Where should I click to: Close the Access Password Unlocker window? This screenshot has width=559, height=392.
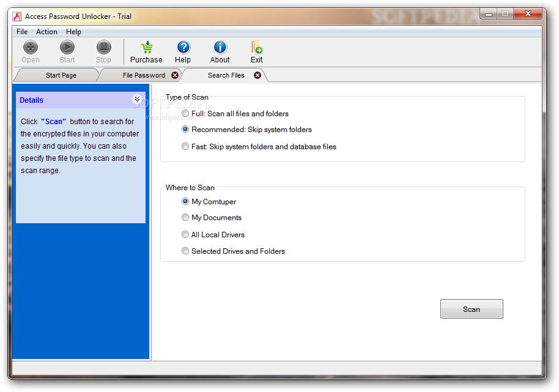(528, 14)
